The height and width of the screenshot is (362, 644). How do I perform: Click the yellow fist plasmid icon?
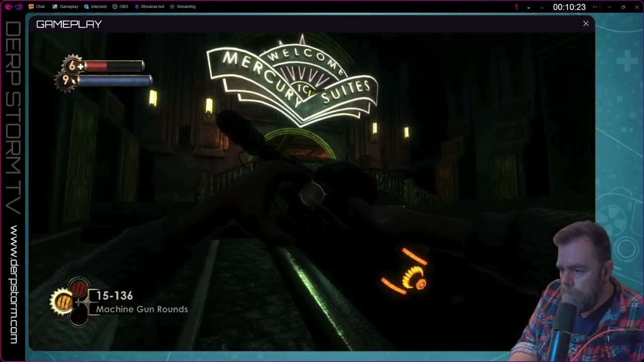(x=62, y=302)
